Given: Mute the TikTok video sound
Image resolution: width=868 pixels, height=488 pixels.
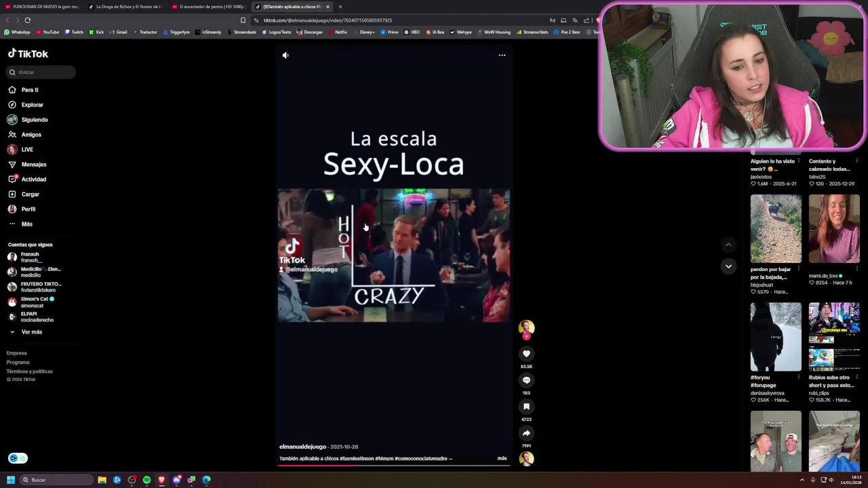Looking at the screenshot, I should point(285,56).
